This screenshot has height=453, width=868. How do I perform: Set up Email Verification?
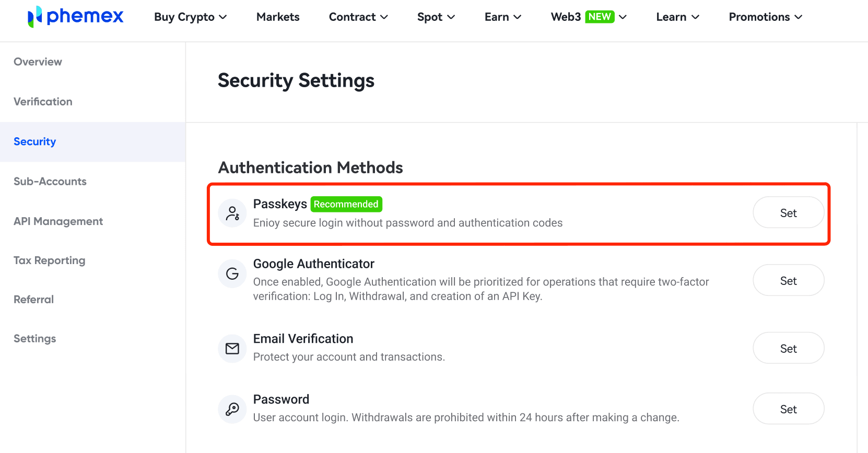pyautogui.click(x=788, y=349)
